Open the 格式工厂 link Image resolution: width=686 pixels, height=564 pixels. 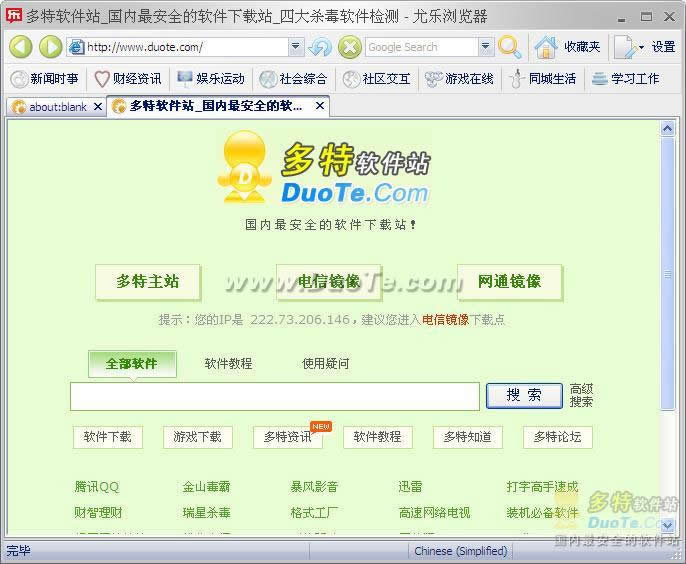coord(314,512)
